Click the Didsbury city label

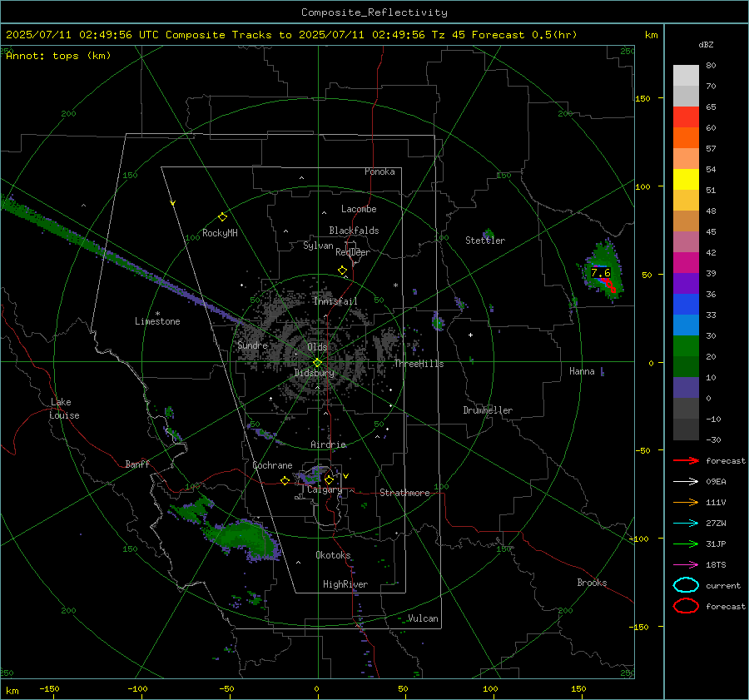point(314,373)
